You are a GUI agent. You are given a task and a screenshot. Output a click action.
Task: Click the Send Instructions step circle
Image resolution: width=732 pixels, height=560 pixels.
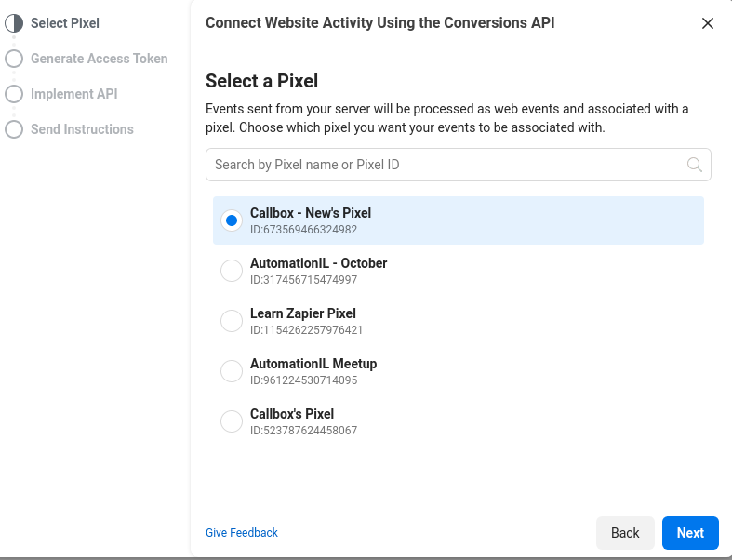coord(14,129)
